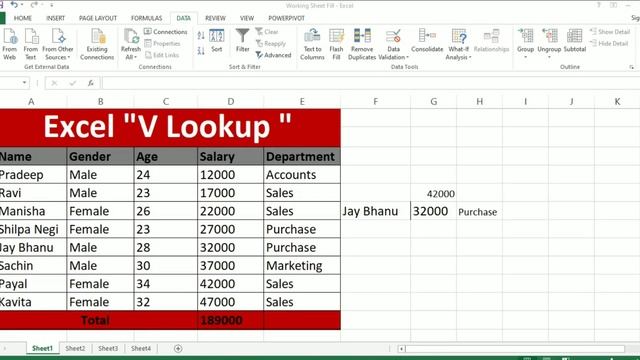Image resolution: width=640 pixels, height=360 pixels.
Task: Select the Kavita salary 47000 cell
Action: pyautogui.click(x=230, y=302)
